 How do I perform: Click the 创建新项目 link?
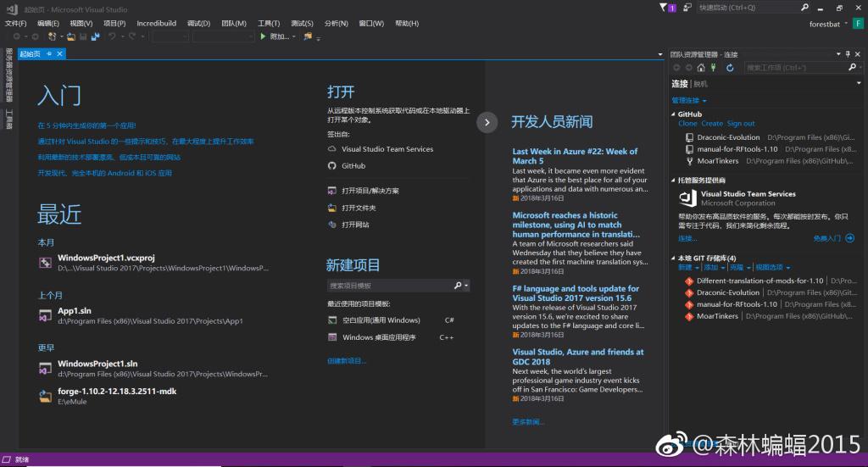pos(347,361)
